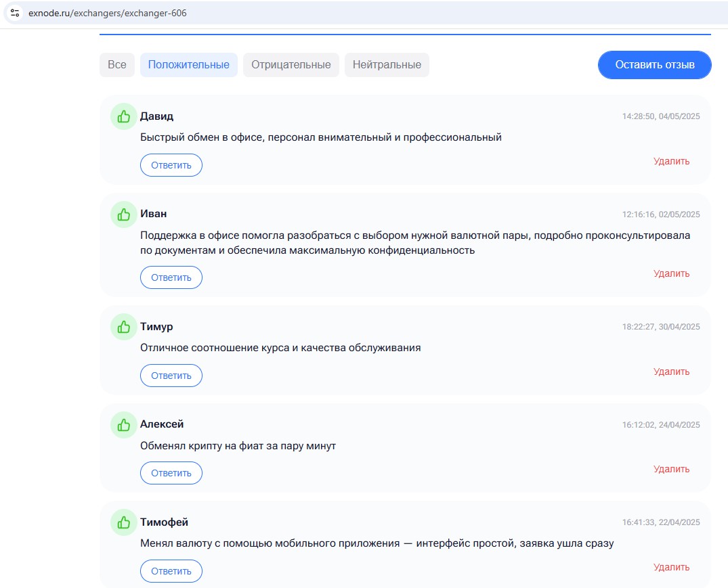Delete Давид's review via Удалить
This screenshot has width=728, height=588.
click(671, 161)
